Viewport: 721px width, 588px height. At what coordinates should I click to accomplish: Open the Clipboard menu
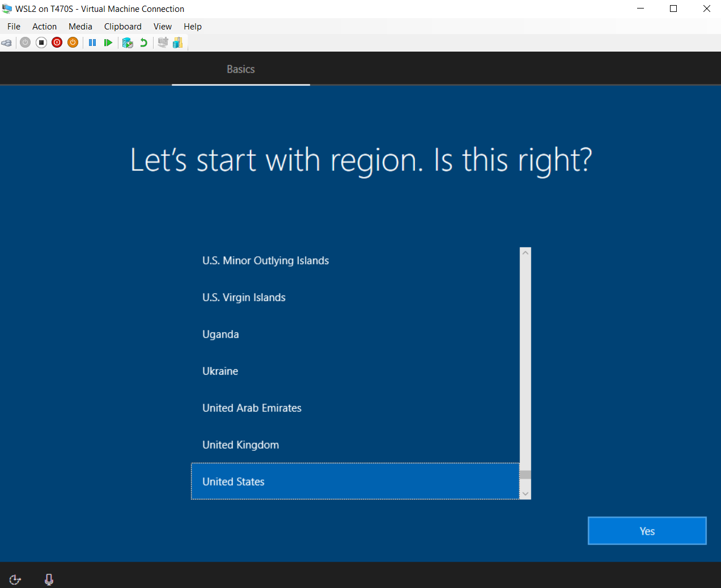click(122, 26)
